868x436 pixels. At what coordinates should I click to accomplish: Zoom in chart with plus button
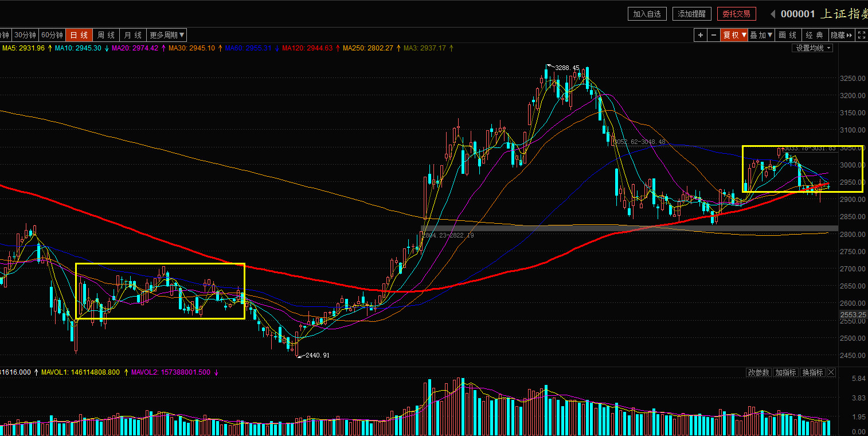700,35
